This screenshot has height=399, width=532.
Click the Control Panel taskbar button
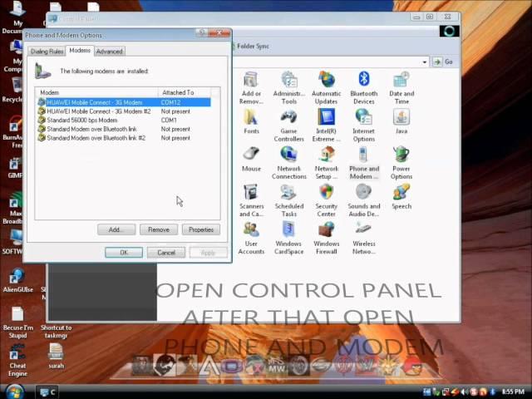click(x=47, y=392)
